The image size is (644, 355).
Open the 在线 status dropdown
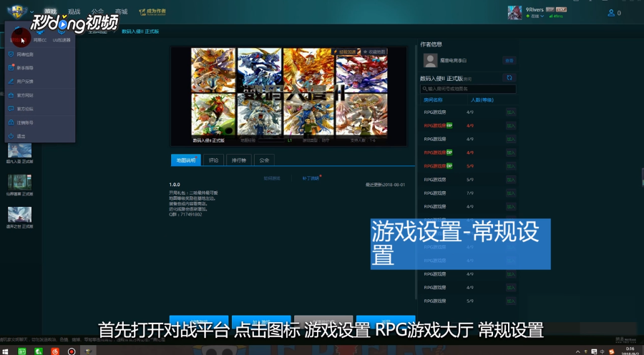(x=535, y=16)
